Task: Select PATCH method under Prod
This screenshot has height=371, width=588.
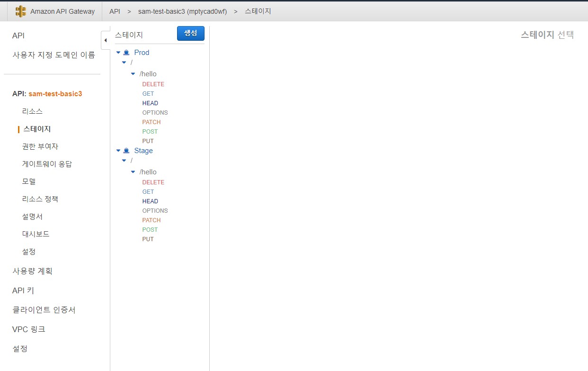Action: (151, 122)
